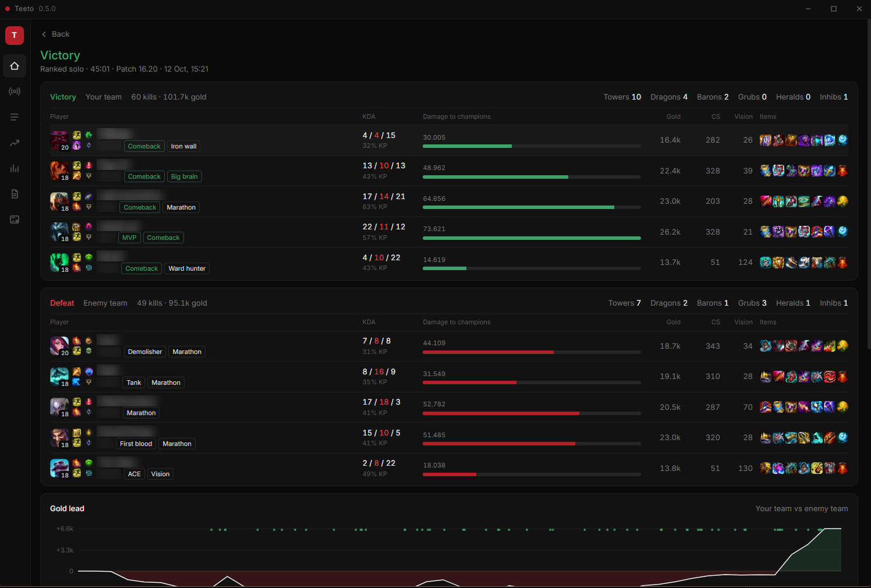Click the First blood badge
The height and width of the screenshot is (588, 871).
tap(136, 444)
